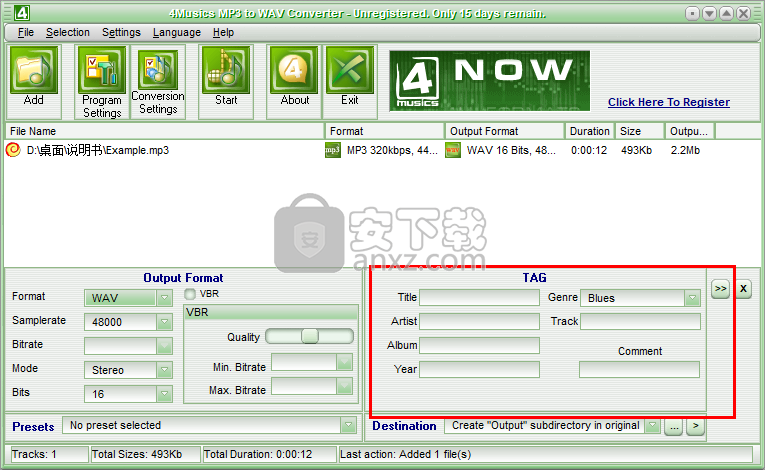The width and height of the screenshot is (765, 470).
Task: Open the Help menu
Action: coord(223,33)
